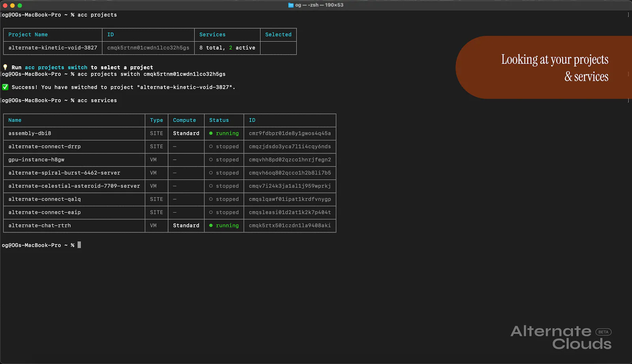The width and height of the screenshot is (632, 364).
Task: Click the BETA badge beside Alternate Clouds
Action: [x=603, y=332]
